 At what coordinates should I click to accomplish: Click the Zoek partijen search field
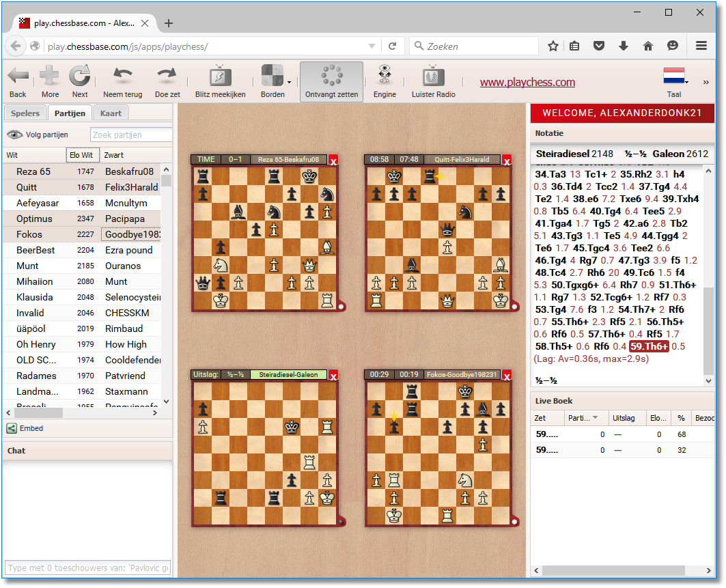131,135
